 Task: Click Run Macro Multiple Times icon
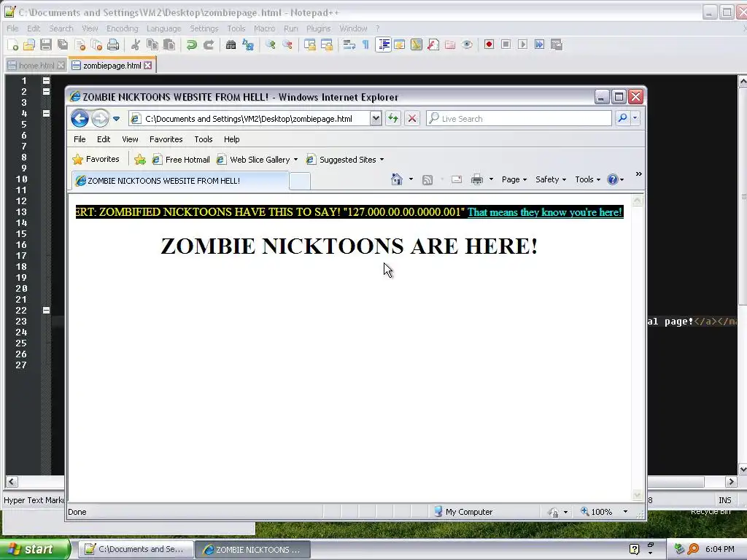click(539, 44)
